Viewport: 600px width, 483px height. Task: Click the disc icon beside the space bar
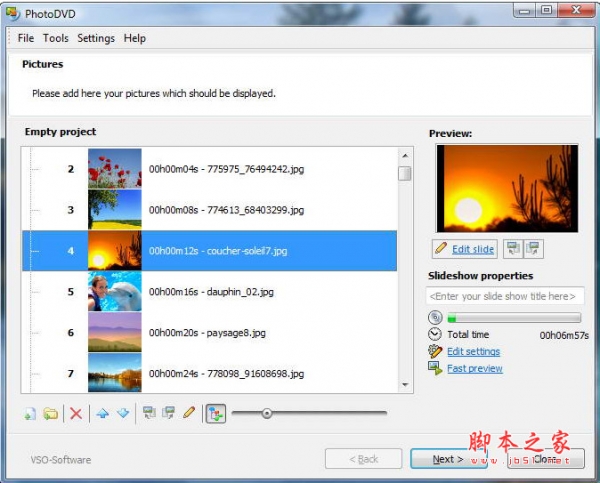pos(435,317)
